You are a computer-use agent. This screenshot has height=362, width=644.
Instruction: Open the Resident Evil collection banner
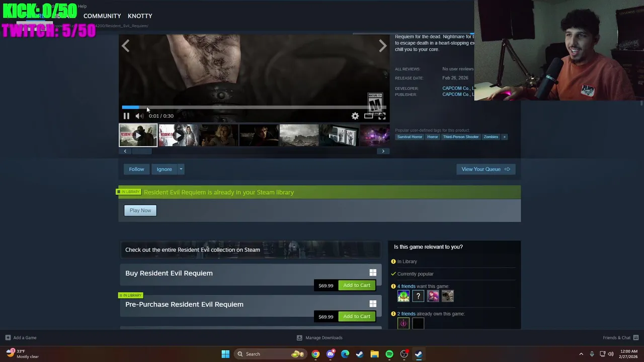[251, 249]
